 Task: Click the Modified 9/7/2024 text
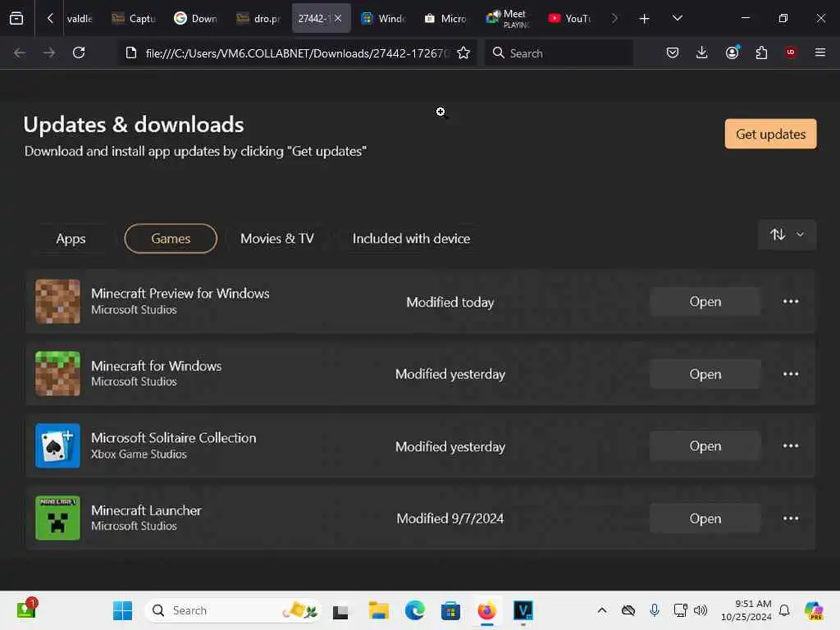(x=450, y=518)
